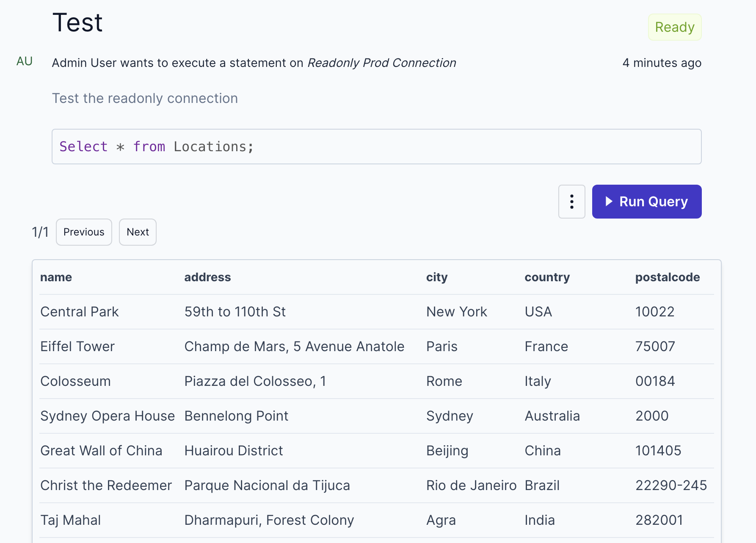Screen dimensions: 756x543
Task: Click the 'country' column header
Action: point(547,277)
